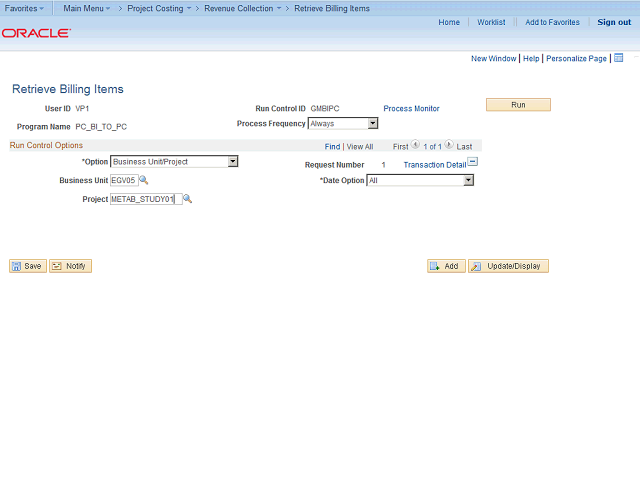Open the Option dropdown
This screenshot has height=480, width=640.
tap(174, 162)
